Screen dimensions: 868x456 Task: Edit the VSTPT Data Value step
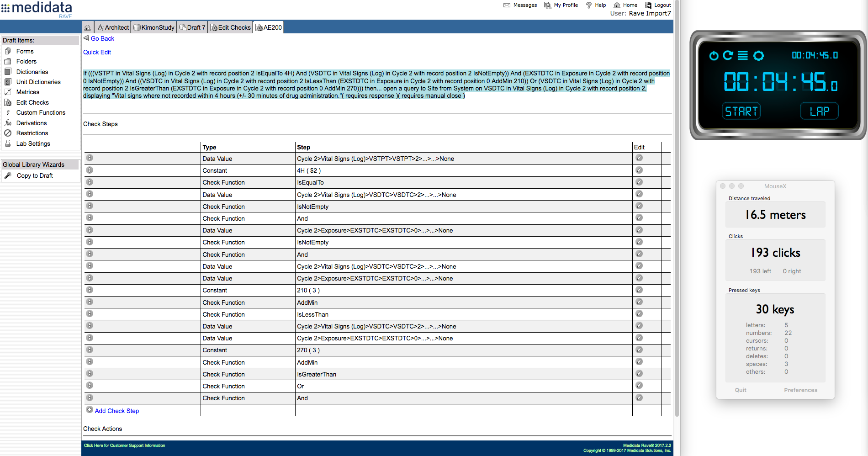639,158
